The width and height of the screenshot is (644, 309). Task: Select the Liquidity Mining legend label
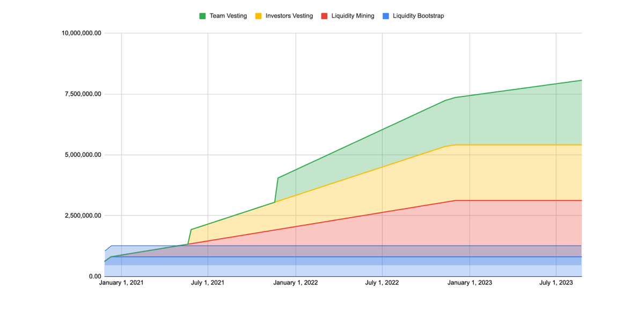[352, 16]
